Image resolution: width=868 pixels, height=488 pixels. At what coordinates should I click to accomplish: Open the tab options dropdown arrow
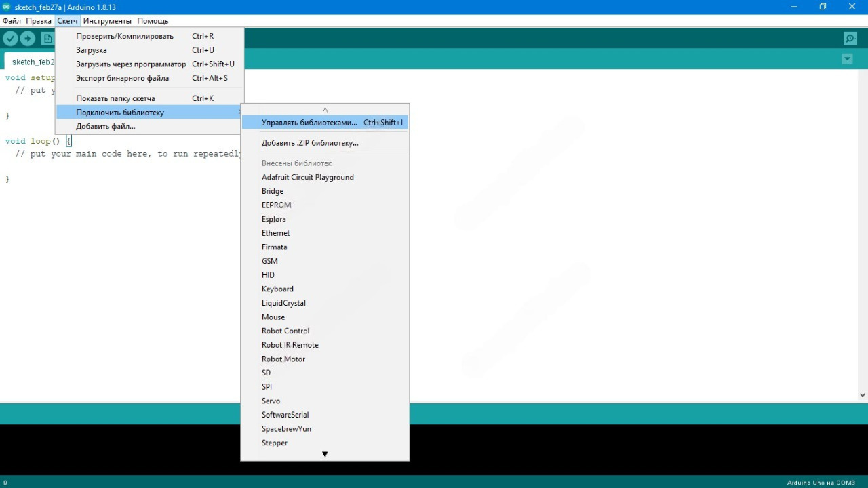[x=847, y=59]
